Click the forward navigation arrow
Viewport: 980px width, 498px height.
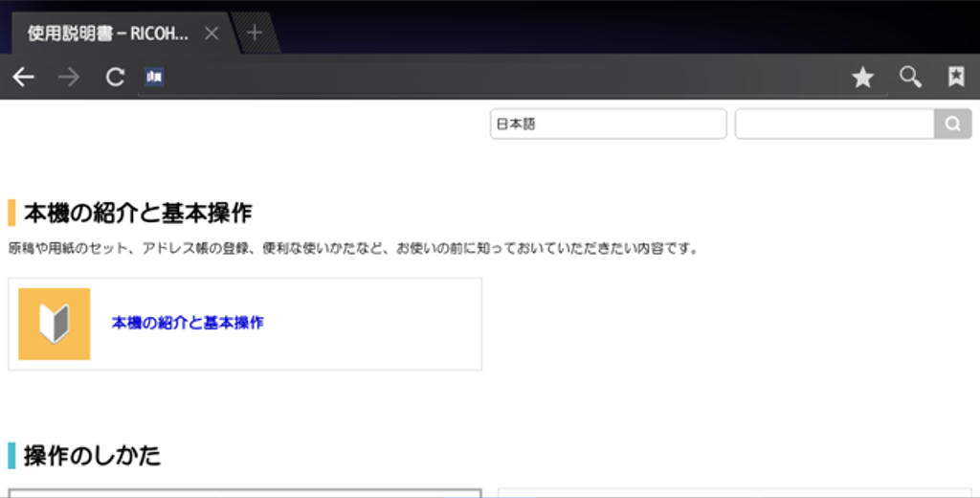(69, 78)
